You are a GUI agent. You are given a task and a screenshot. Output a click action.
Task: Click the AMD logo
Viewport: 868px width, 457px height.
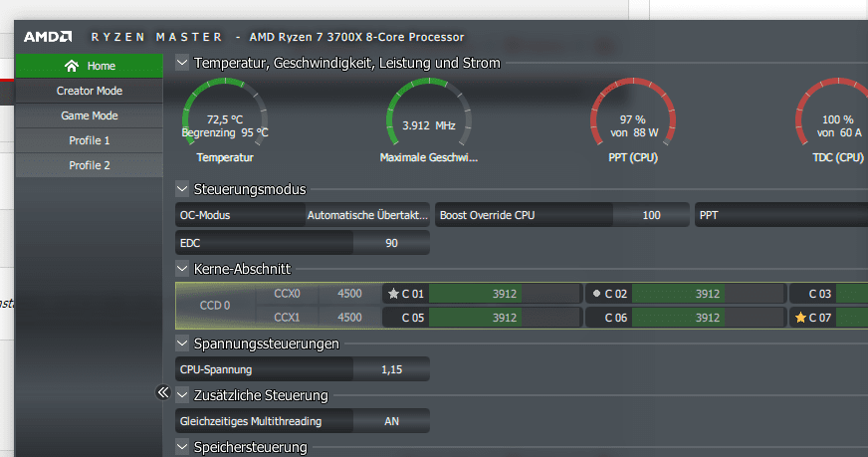48,37
